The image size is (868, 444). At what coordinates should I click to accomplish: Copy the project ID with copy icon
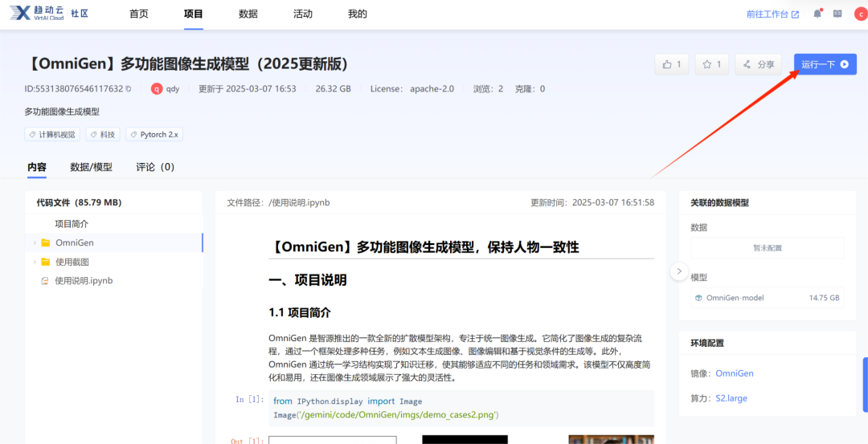(129, 88)
